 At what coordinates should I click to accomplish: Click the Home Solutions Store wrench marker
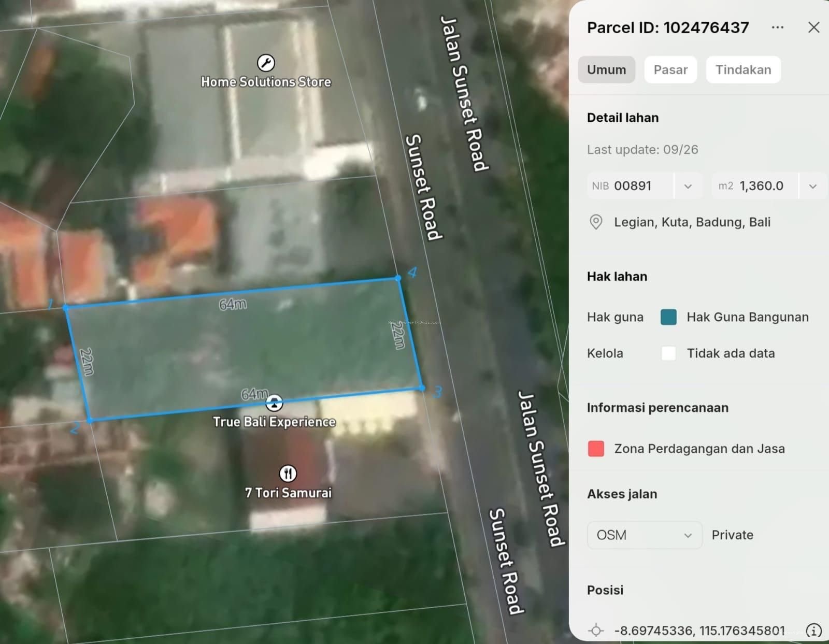[x=266, y=63]
